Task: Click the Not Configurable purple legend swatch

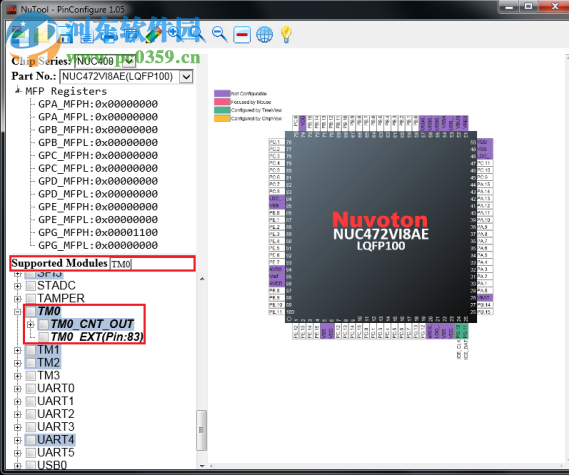Action: [222, 93]
